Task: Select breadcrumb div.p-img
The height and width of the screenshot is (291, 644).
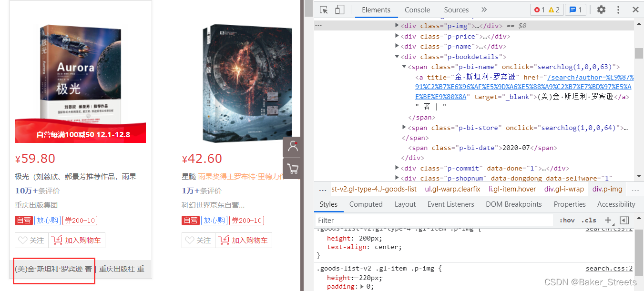Action: tap(607, 189)
